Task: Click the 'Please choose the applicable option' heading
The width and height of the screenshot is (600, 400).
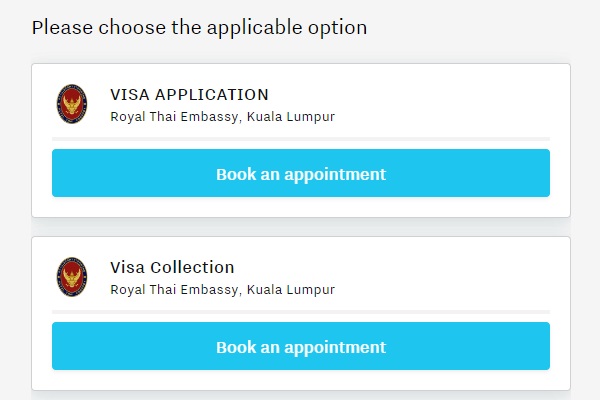Action: click(199, 27)
